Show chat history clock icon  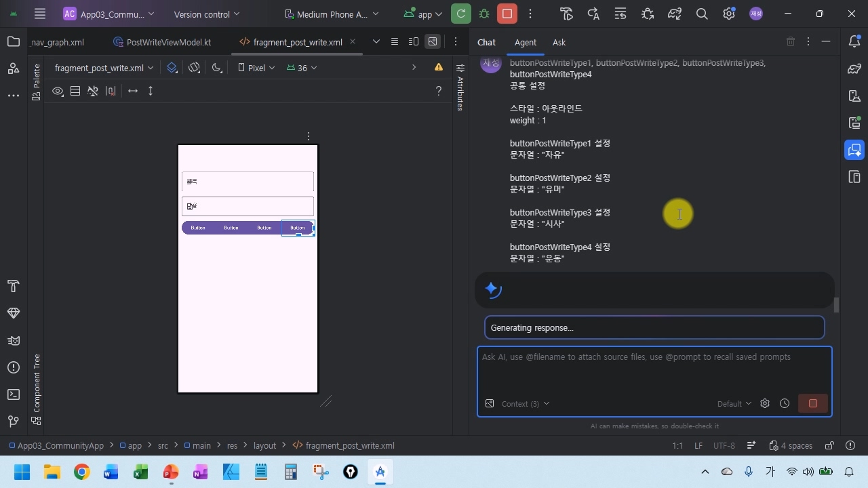[785, 403]
